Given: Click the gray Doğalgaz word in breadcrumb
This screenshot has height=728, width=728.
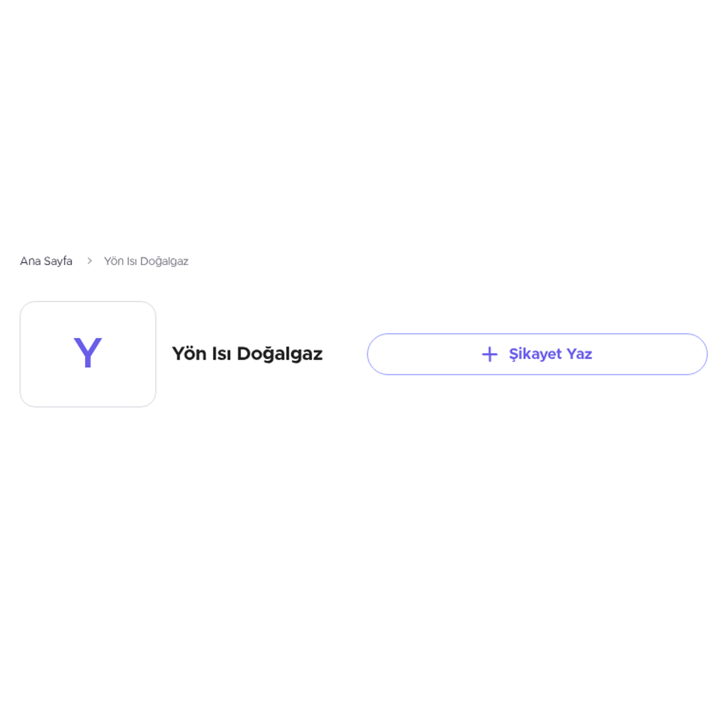Looking at the screenshot, I should 164,261.
